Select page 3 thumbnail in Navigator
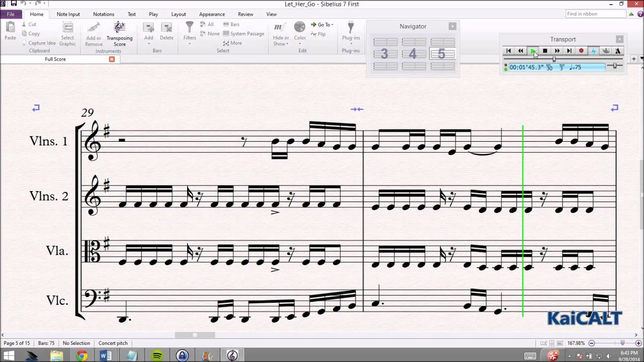 pos(385,54)
